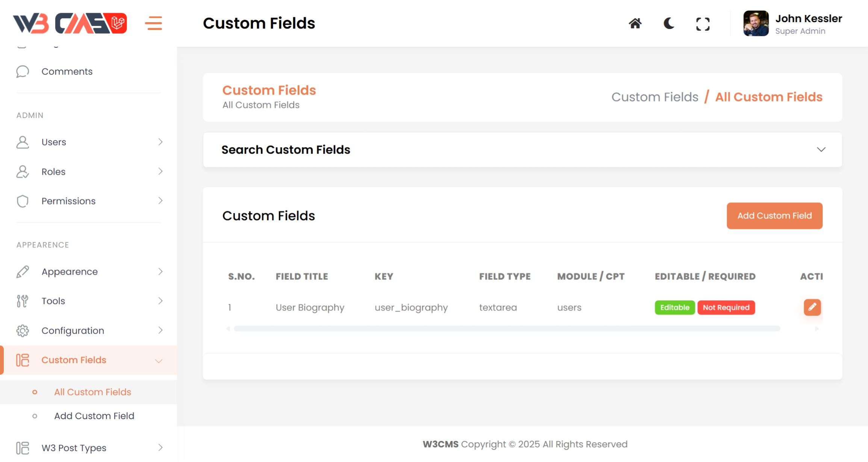Toggle fullscreen mode icon
This screenshot has width=868, height=462.
tap(703, 24)
